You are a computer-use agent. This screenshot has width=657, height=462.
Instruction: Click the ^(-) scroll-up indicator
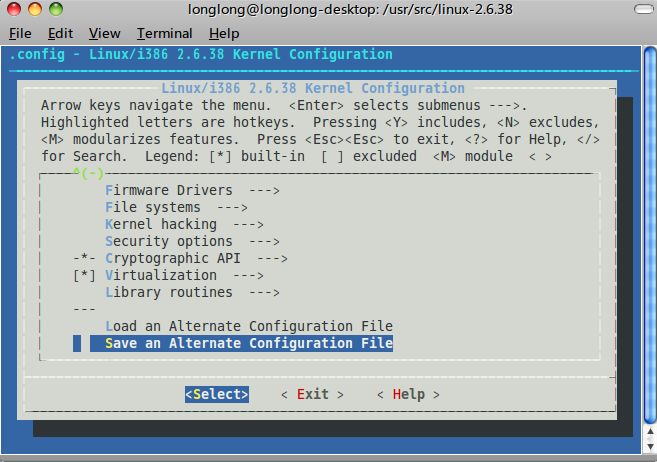pos(88,173)
